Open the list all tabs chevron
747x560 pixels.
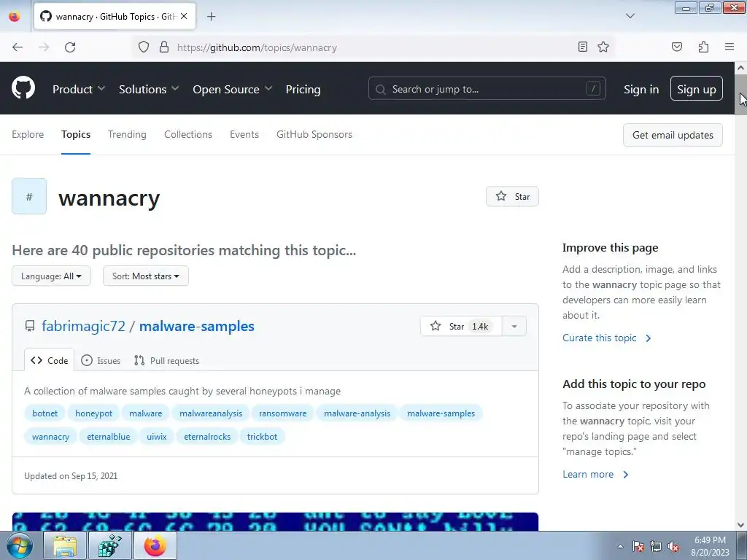tap(630, 16)
